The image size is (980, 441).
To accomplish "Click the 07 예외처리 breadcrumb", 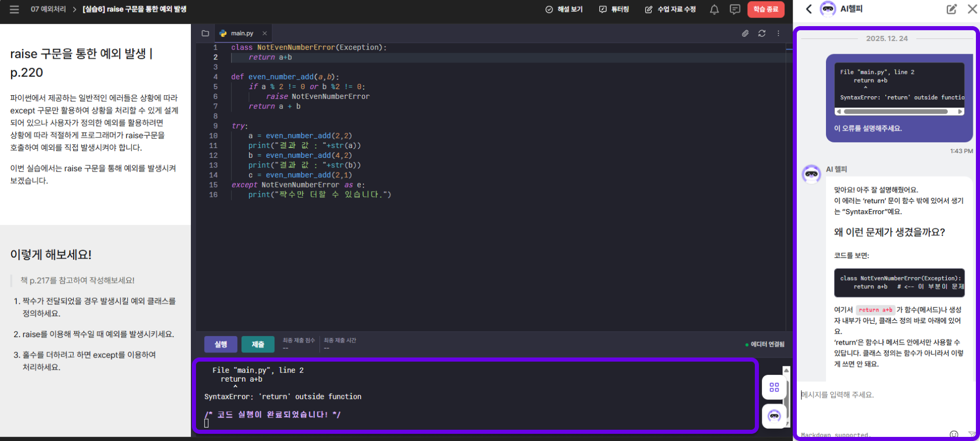I will 48,9.
